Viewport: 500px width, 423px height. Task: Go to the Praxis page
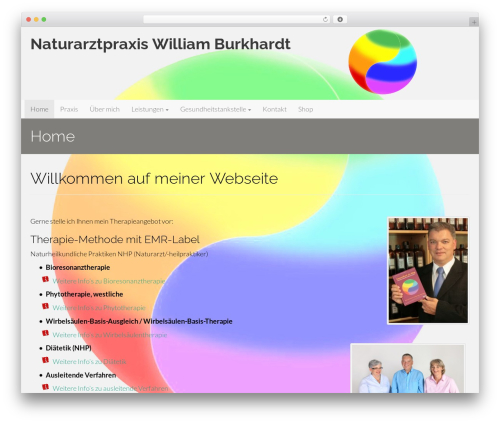coord(69,109)
